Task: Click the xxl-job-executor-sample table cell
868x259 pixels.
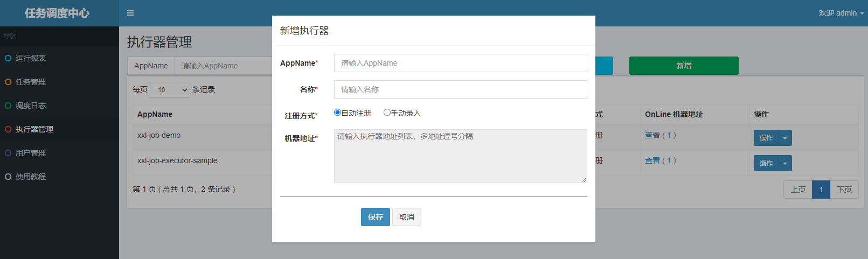Action: point(202,163)
